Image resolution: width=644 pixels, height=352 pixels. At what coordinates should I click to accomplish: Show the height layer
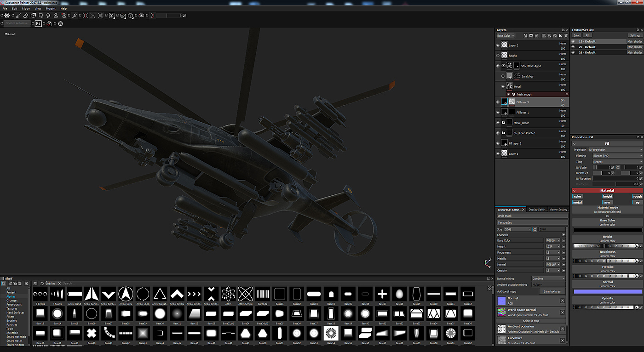498,56
